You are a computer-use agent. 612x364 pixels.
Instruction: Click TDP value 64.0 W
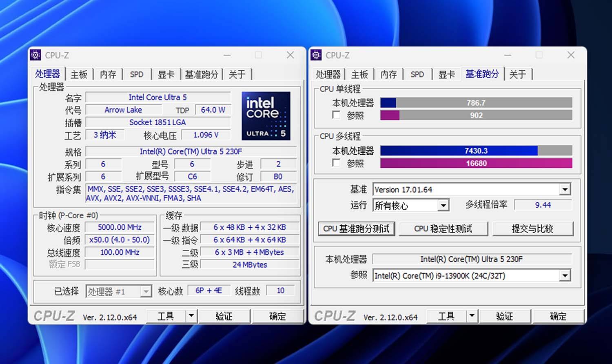[213, 110]
